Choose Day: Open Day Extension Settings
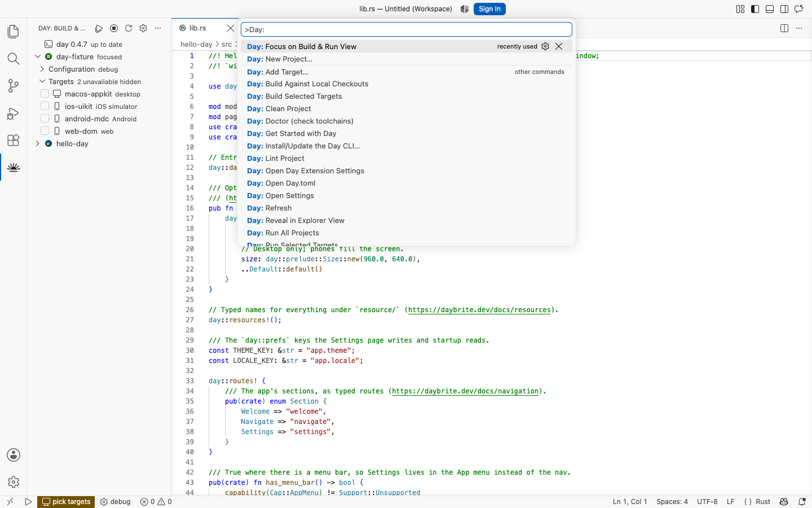Viewport: 812px width, 508px height. tap(407, 171)
